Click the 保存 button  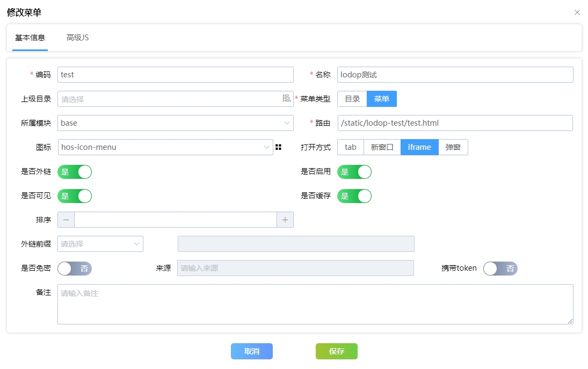click(x=337, y=351)
